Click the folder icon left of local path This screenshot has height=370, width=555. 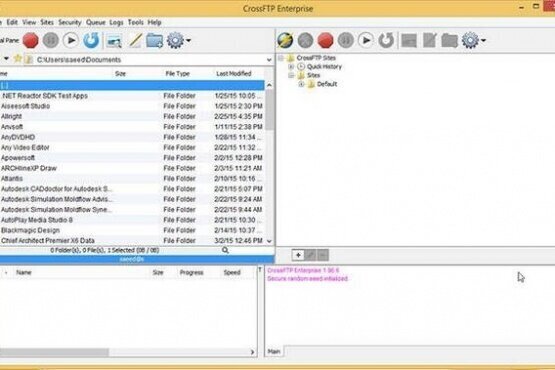coord(28,59)
